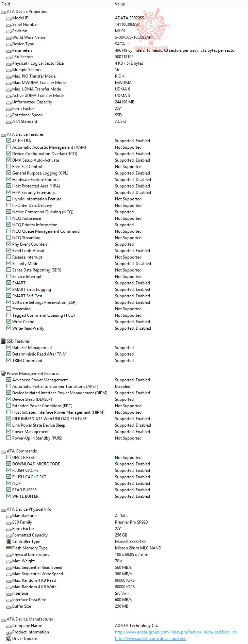The height and width of the screenshot is (644, 248).
Task: Toggle the Write Cache checkbox
Action: pos(9,321)
